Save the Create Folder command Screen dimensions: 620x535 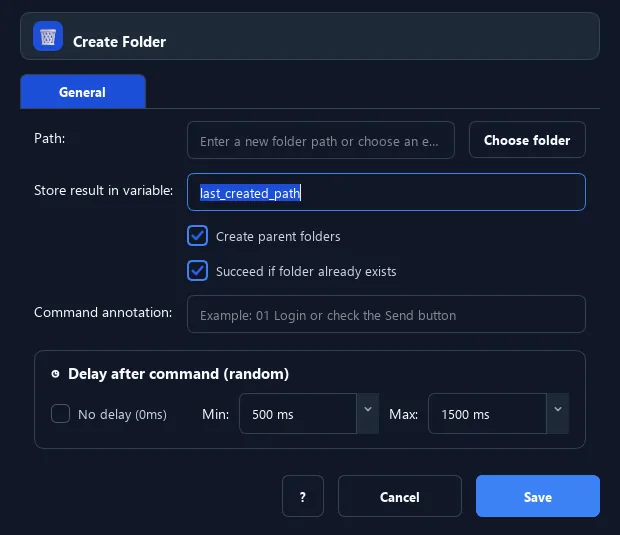538,496
